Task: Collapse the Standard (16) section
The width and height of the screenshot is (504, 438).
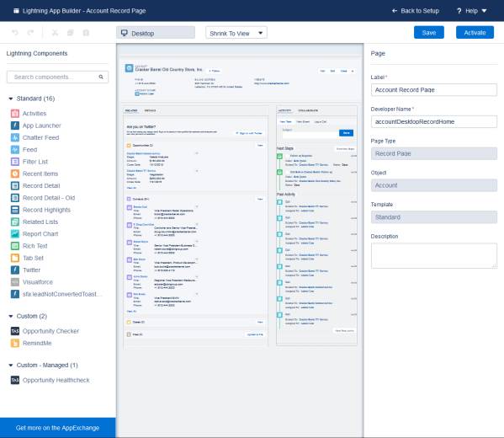Action: click(11, 99)
